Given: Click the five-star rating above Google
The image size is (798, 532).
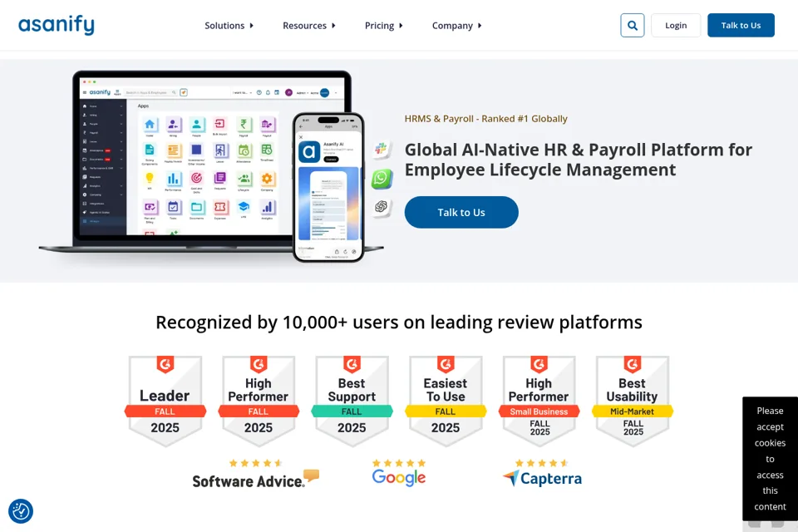Looking at the screenshot, I should click(x=398, y=463).
